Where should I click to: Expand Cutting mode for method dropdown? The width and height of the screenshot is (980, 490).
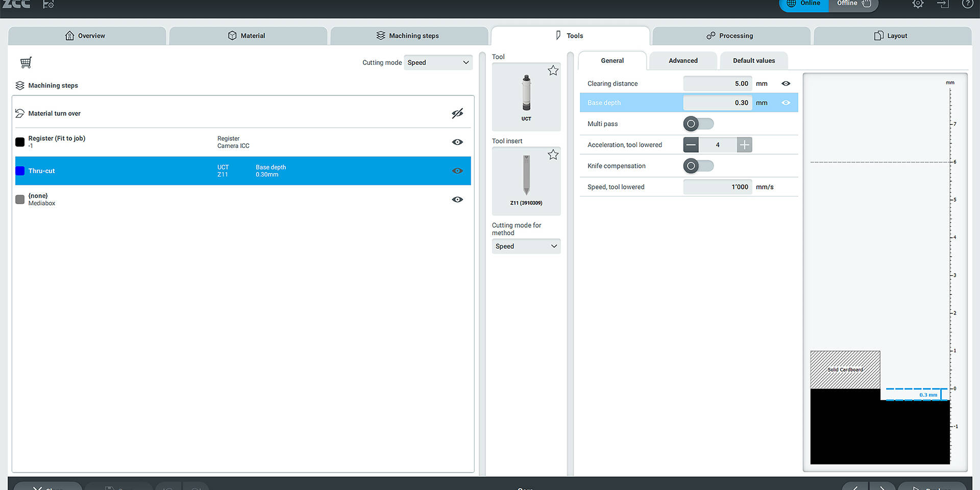point(526,247)
